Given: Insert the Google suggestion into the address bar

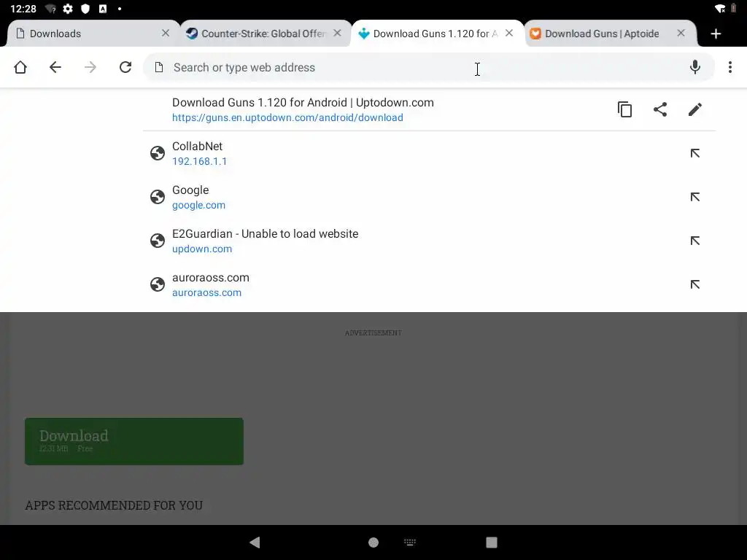Looking at the screenshot, I should tap(695, 197).
